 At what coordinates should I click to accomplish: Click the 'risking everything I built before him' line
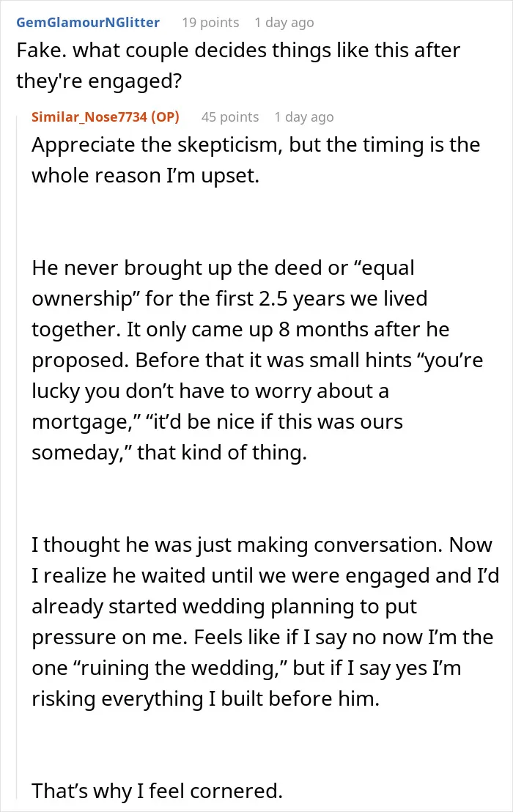pos(205,698)
